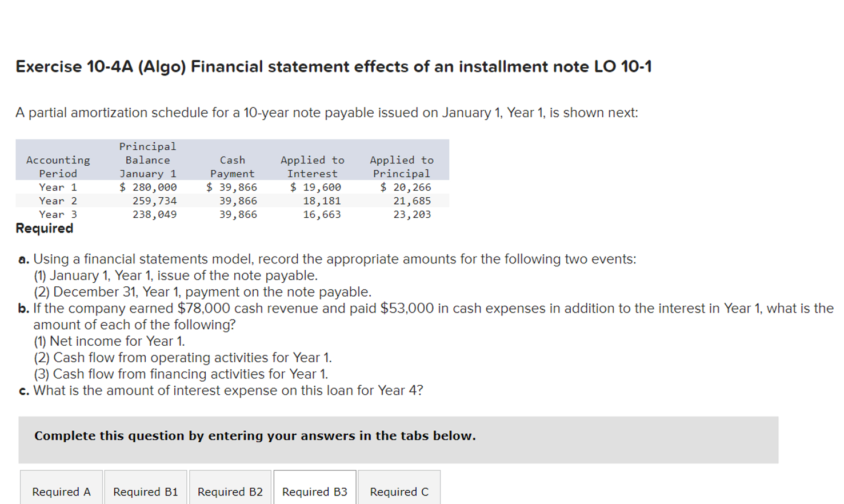Select the Required B2 tab

230,490
